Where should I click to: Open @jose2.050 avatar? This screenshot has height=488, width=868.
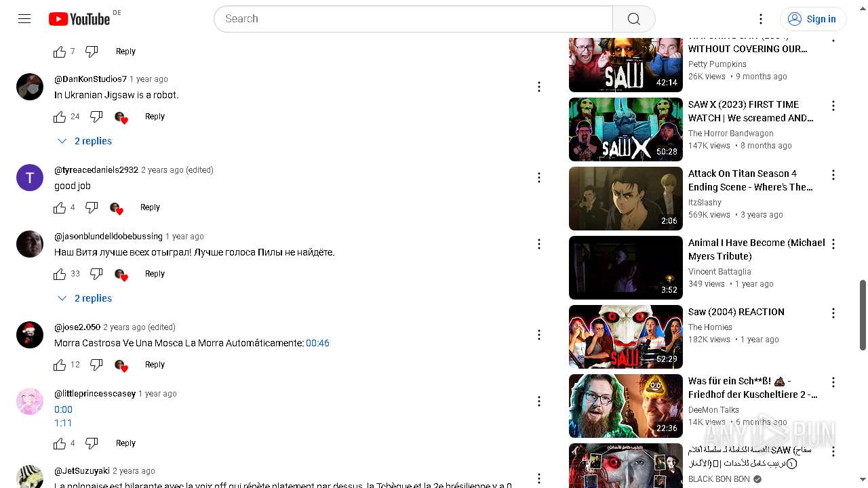(30, 335)
